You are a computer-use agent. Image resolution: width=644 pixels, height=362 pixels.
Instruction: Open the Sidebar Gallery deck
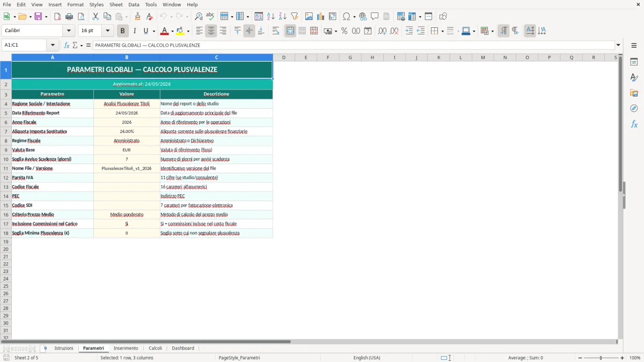[x=634, y=93]
